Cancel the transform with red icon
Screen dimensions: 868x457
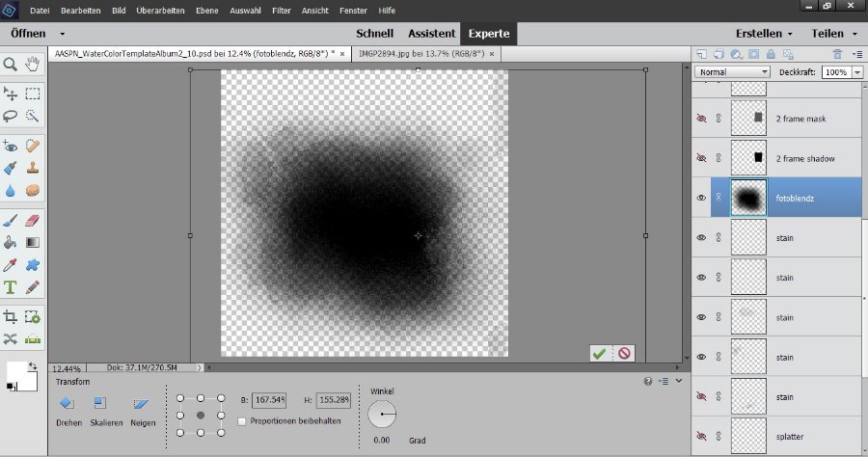623,354
